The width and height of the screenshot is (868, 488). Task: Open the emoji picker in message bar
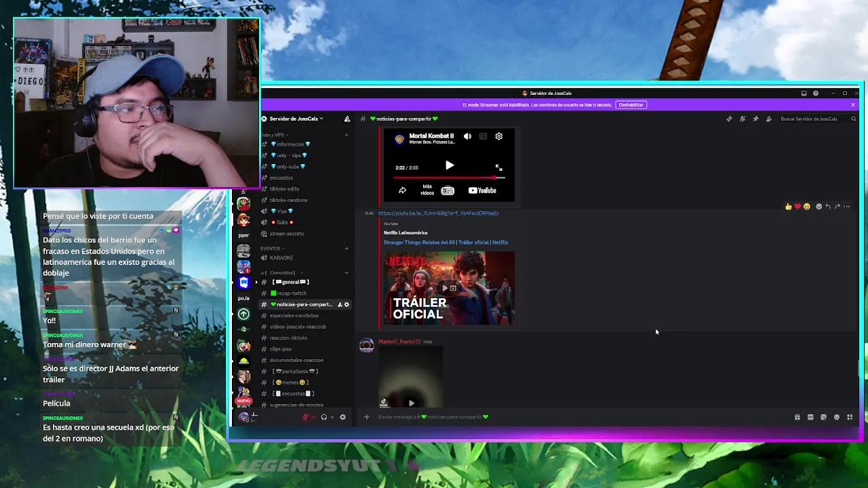click(837, 418)
